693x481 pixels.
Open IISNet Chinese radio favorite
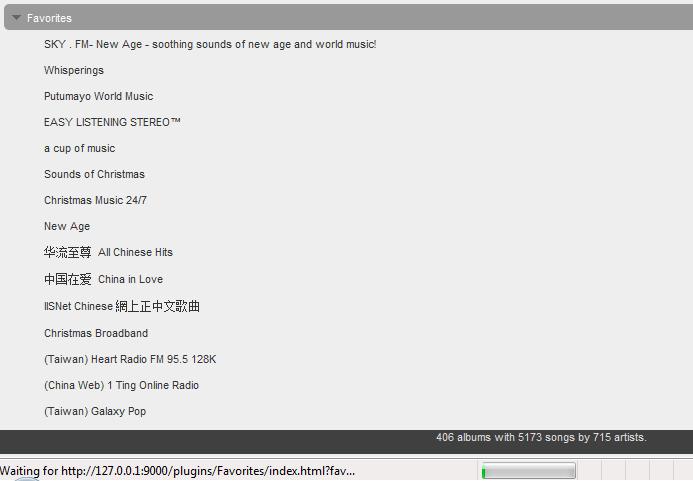(121, 306)
